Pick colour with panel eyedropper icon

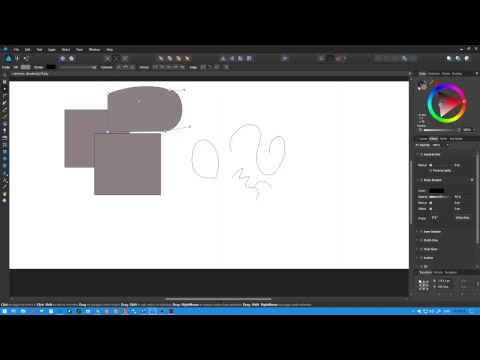(x=431, y=82)
